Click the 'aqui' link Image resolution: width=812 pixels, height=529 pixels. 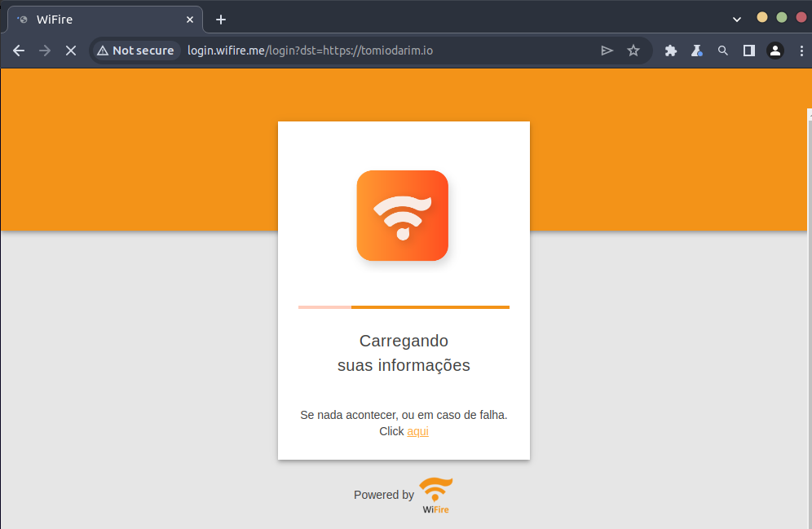418,431
